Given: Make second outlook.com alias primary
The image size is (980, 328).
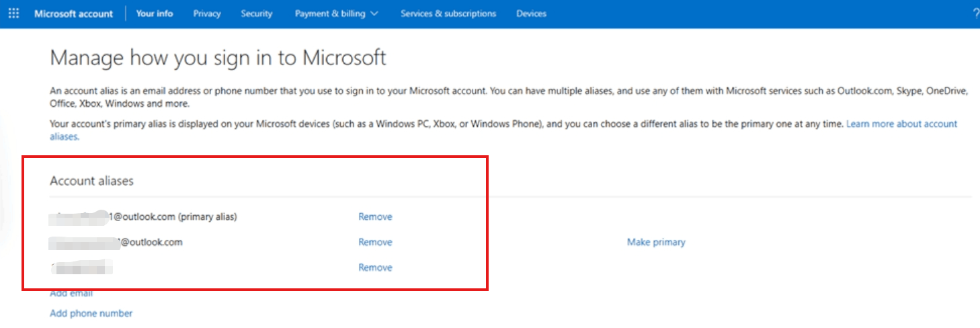Looking at the screenshot, I should click(x=656, y=242).
